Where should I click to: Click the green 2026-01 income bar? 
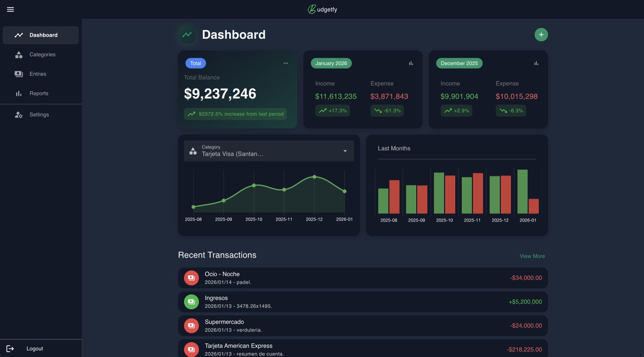522,191
